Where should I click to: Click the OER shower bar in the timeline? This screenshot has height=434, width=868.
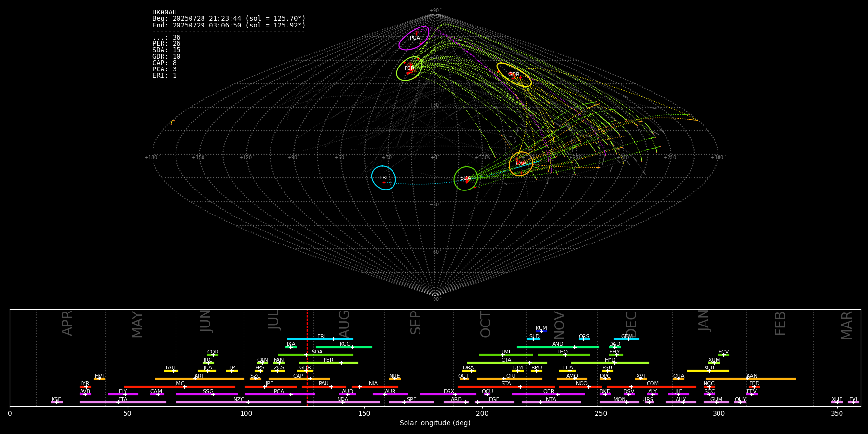click(x=548, y=394)
